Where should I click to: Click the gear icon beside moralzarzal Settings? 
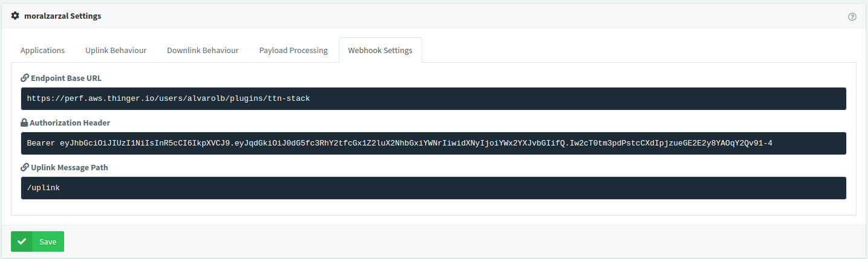click(x=15, y=16)
